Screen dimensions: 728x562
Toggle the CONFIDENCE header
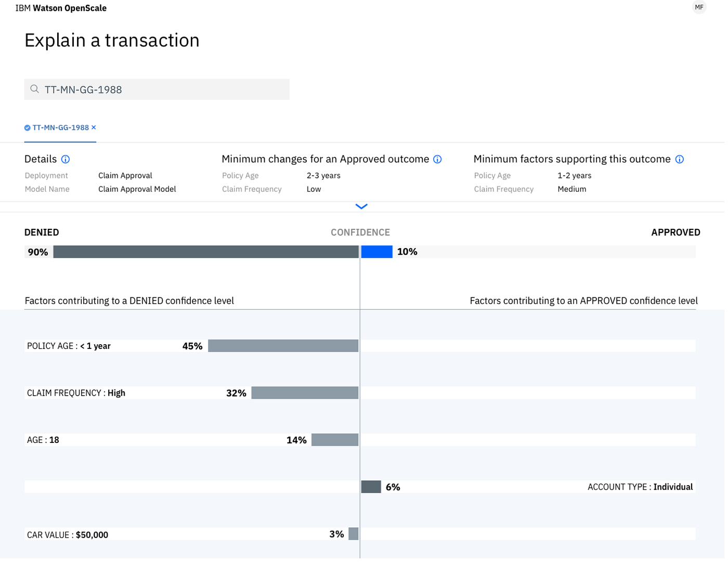[x=360, y=232]
